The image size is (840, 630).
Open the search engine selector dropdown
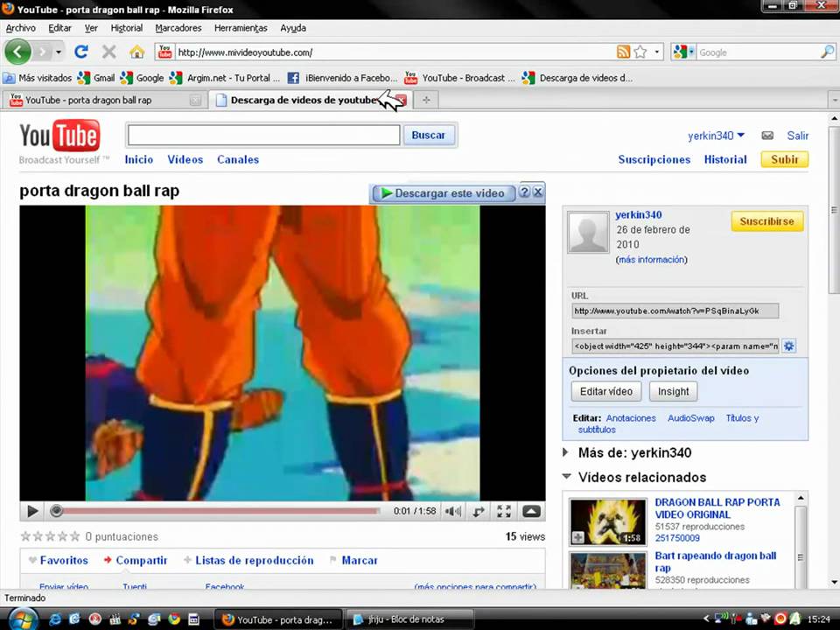tap(683, 52)
